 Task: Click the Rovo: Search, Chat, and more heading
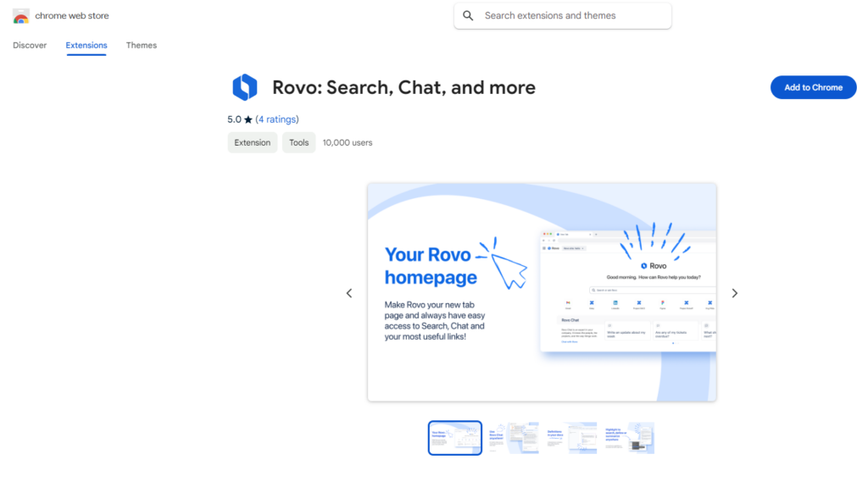click(404, 87)
